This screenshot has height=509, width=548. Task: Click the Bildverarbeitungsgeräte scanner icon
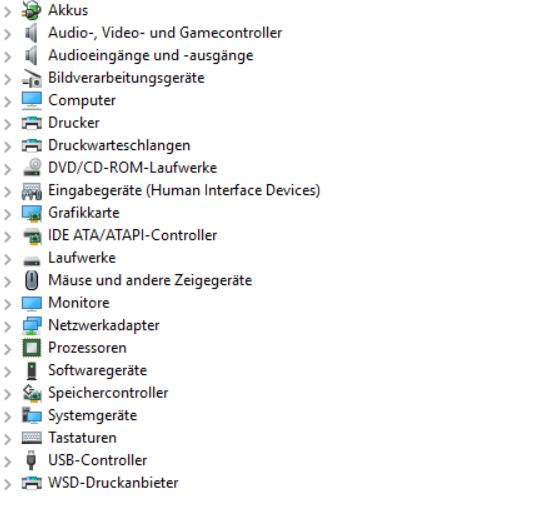pos(31,78)
